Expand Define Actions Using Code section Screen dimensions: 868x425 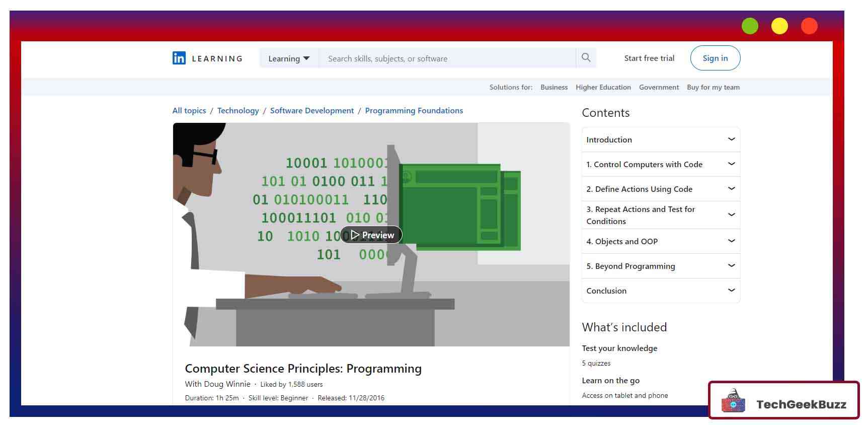point(661,189)
